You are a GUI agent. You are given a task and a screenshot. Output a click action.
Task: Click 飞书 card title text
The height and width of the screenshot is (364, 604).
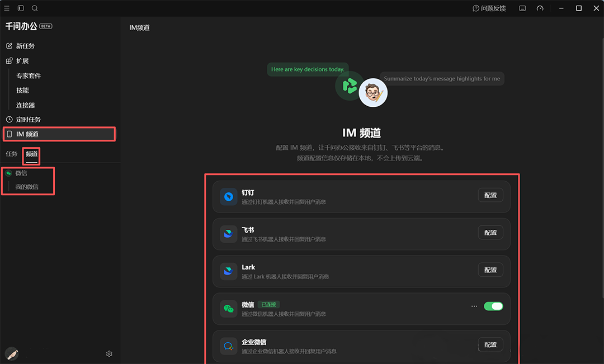[x=248, y=230]
